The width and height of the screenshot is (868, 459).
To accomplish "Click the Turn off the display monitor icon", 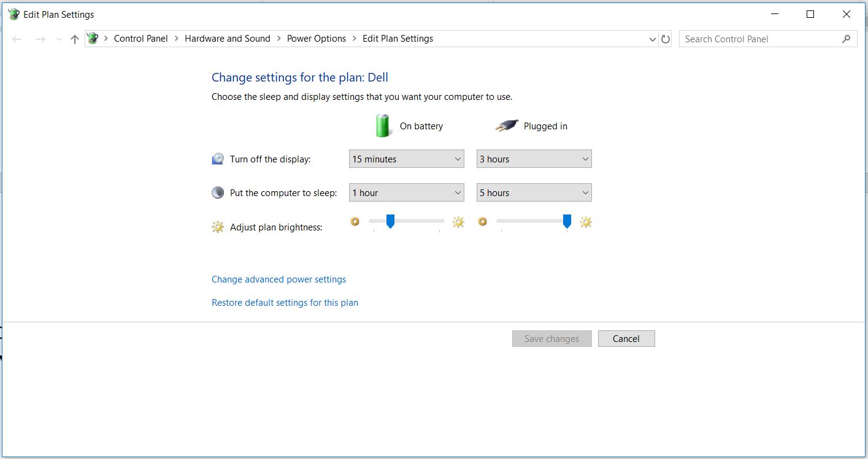I will 217,158.
